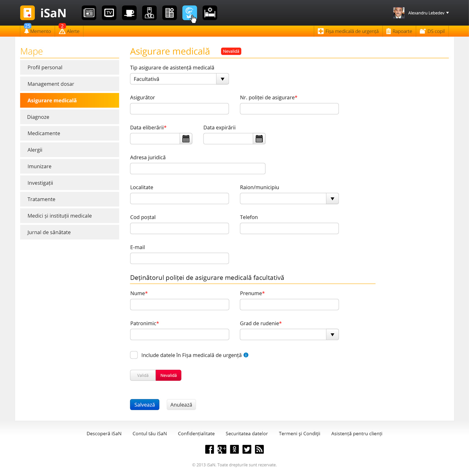The image size is (469, 476).
Task: Click the Facebook icon in footer
Action: [210, 449]
